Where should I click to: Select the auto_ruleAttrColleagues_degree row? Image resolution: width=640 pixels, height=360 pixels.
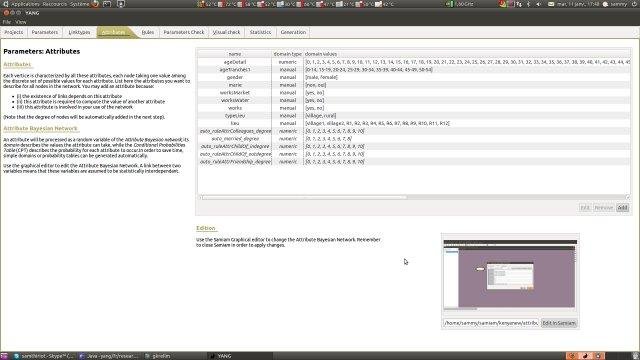point(414,131)
